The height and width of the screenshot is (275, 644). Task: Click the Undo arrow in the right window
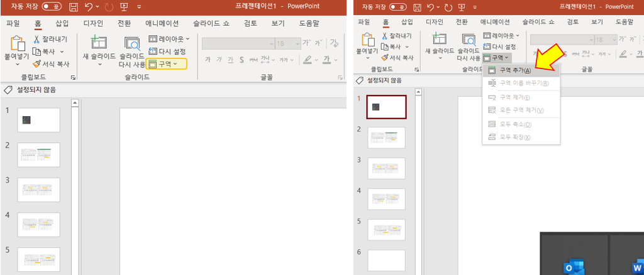[430, 6]
